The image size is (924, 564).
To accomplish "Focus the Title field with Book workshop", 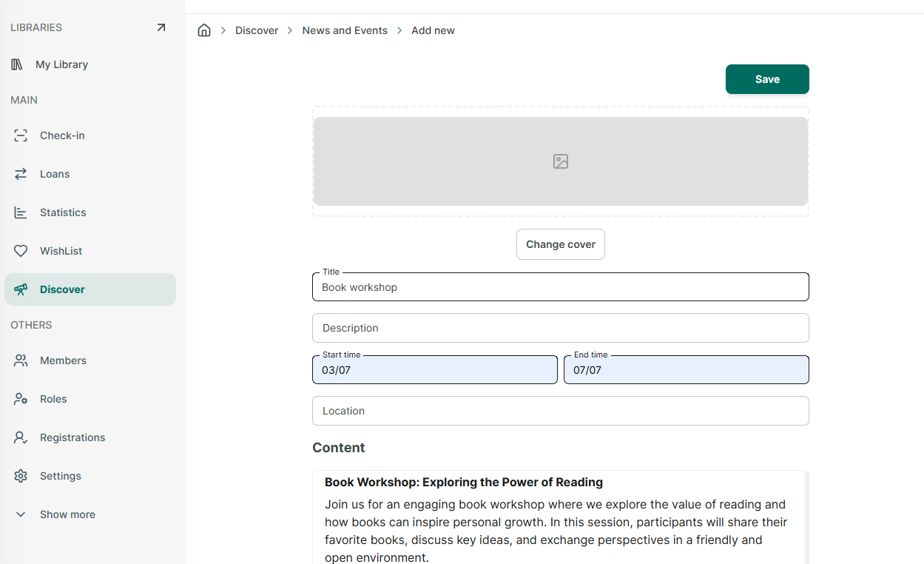I will [x=561, y=287].
